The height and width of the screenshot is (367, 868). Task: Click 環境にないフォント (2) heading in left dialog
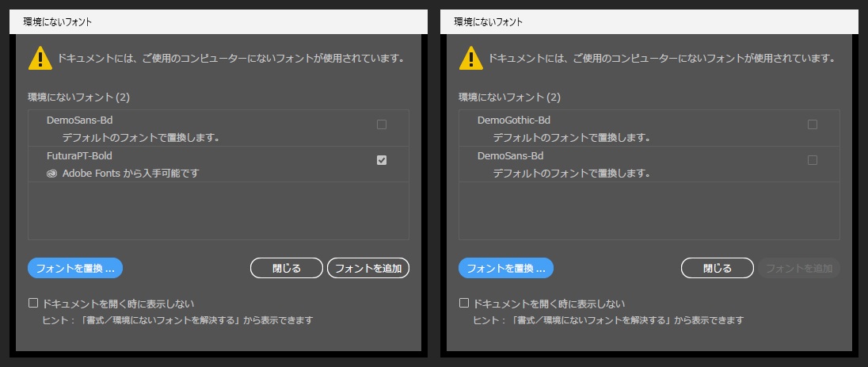78,97
